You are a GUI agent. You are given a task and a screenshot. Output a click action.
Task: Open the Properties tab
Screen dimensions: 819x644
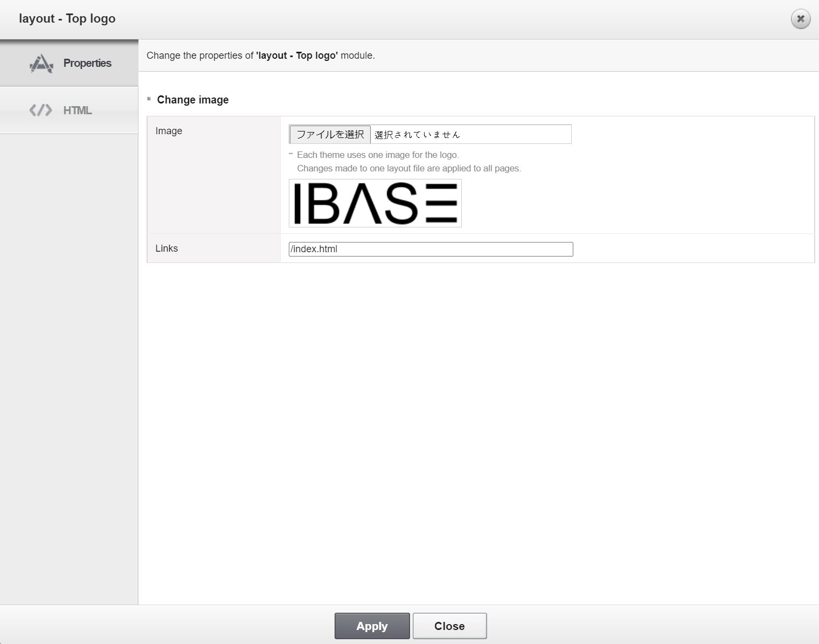[69, 63]
